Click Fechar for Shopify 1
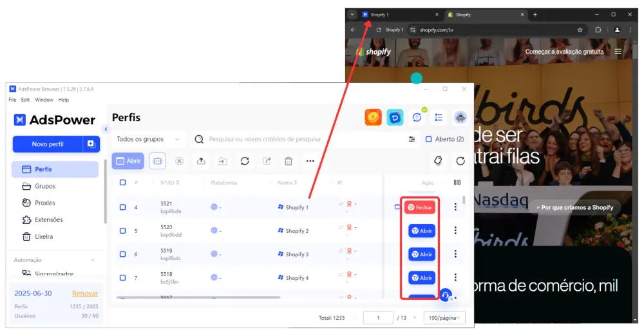Image resolution: width=644 pixels, height=334 pixels. click(420, 207)
